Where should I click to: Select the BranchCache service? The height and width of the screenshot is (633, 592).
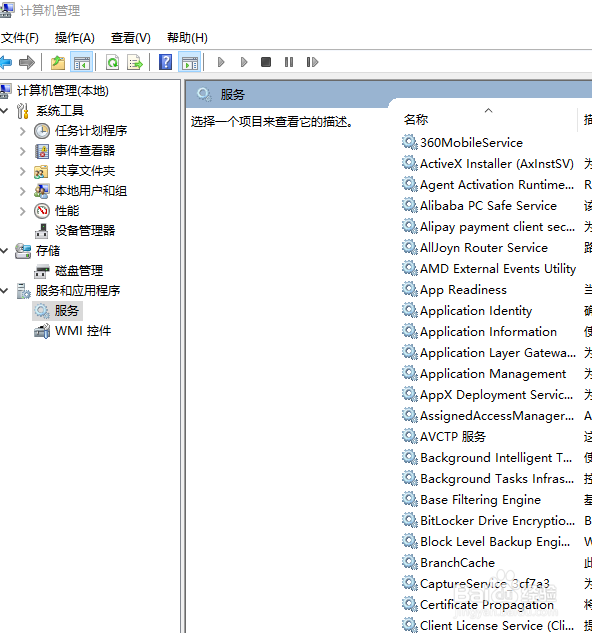[x=457, y=562]
